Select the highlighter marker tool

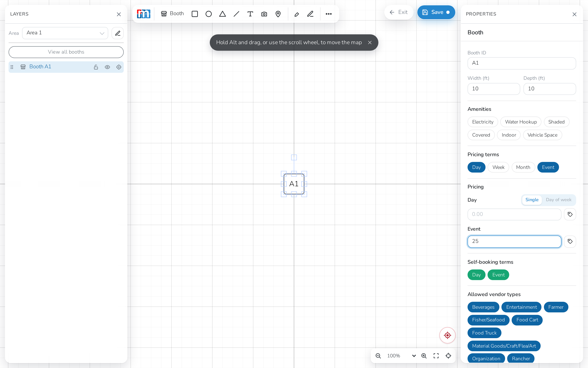[296, 14]
